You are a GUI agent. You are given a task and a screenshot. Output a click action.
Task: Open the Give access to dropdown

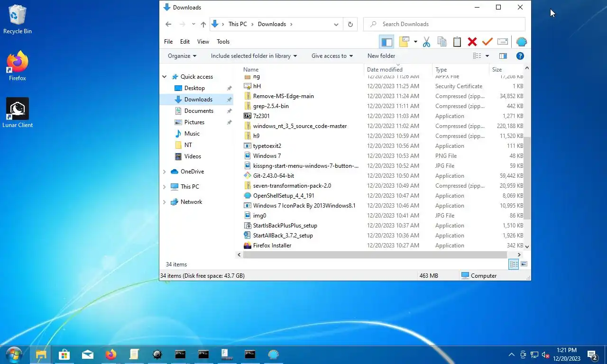coord(332,56)
